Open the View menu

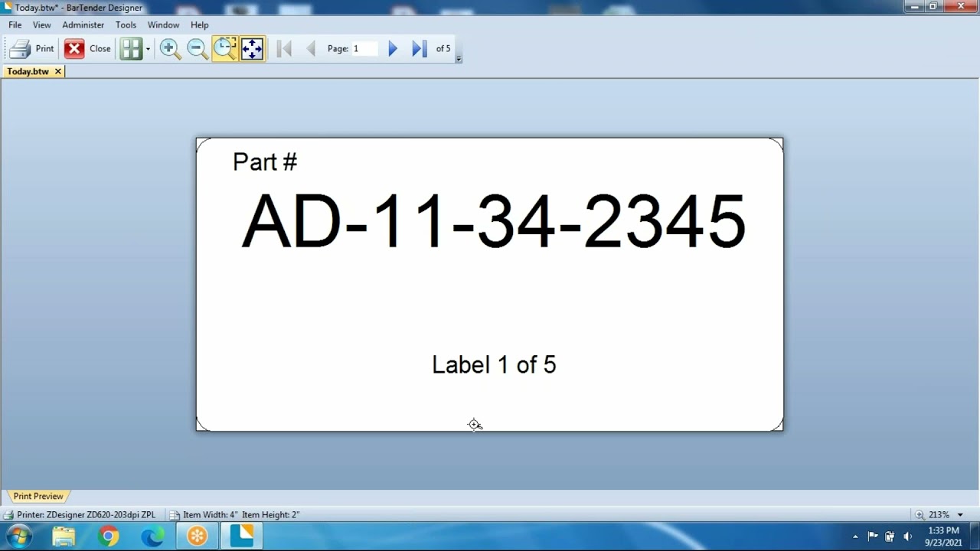pos(42,24)
